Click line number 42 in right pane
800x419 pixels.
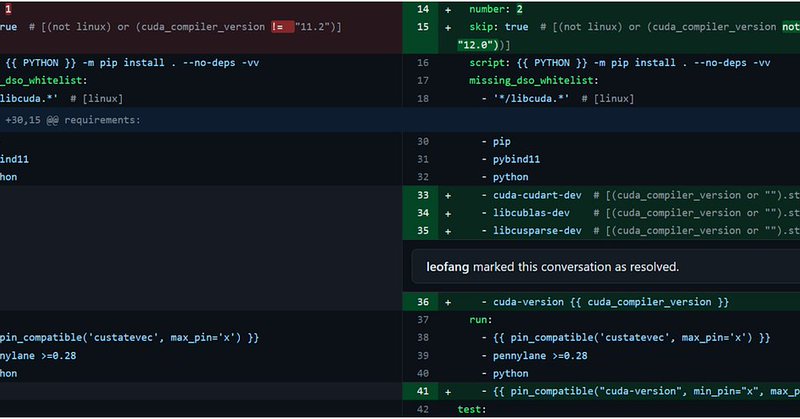coord(423,409)
